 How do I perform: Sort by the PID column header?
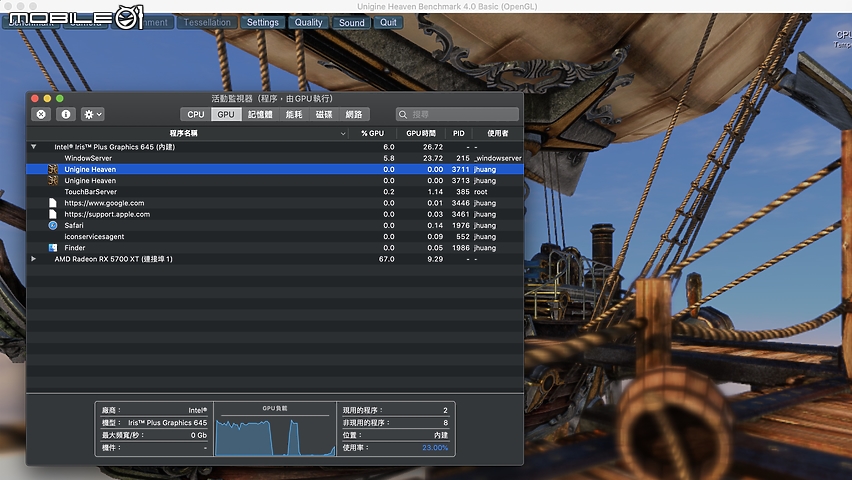(459, 133)
